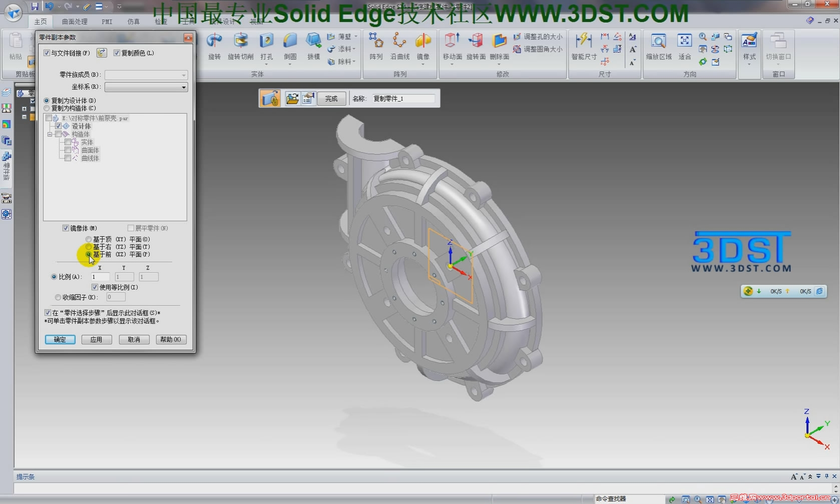This screenshot has height=504, width=840.
Task: Switch to the Simulation (仿真) ribbon tab
Action: (x=134, y=22)
